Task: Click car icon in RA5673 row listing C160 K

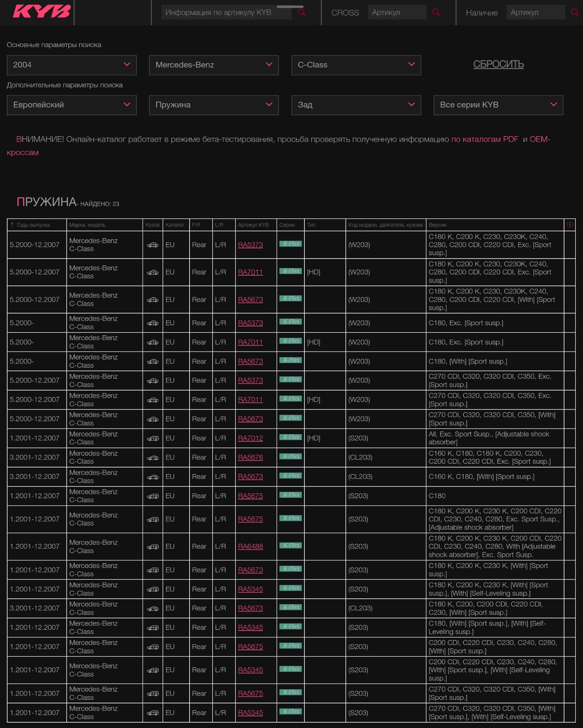Action: click(153, 477)
